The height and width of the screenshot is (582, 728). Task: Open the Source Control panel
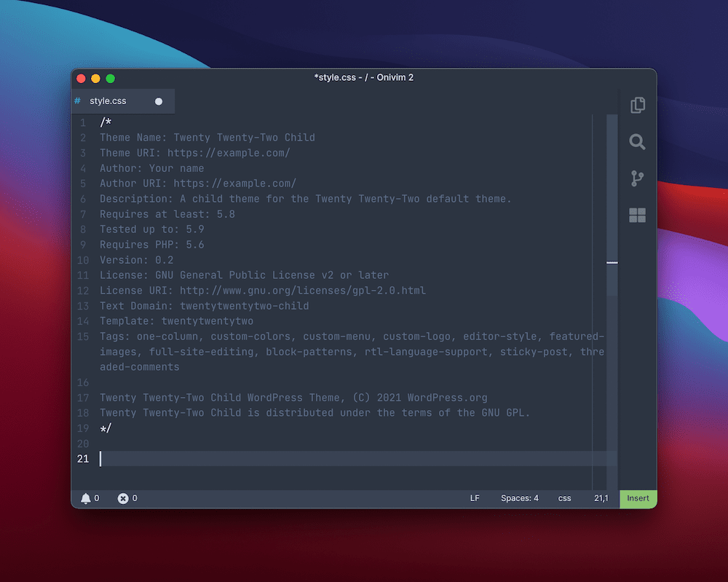pos(637,178)
